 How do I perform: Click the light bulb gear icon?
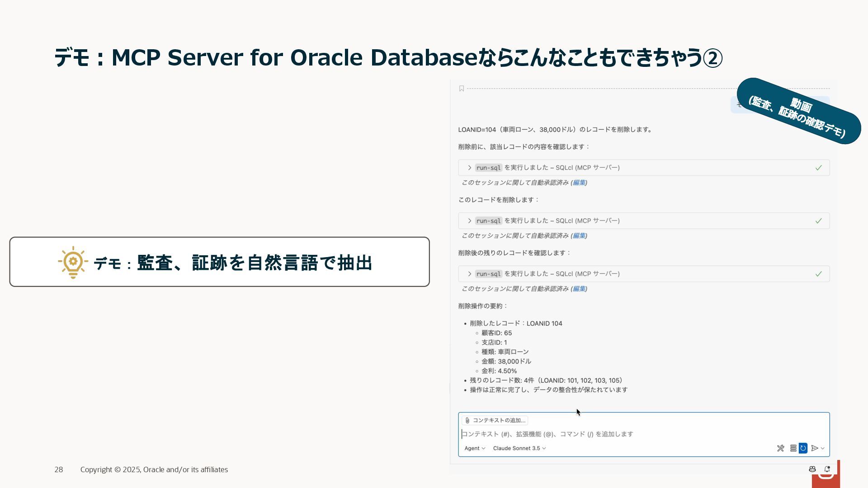[x=73, y=263]
